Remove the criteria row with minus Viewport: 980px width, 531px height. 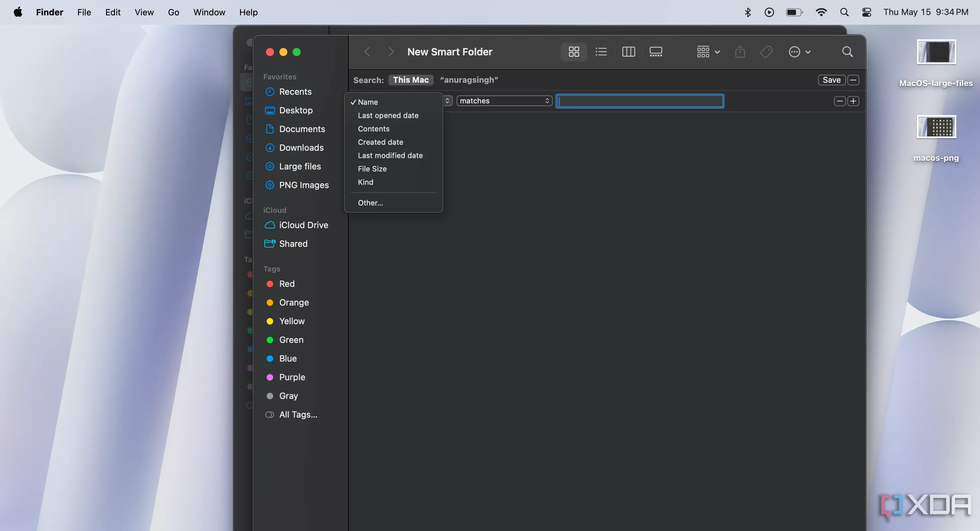click(x=840, y=101)
